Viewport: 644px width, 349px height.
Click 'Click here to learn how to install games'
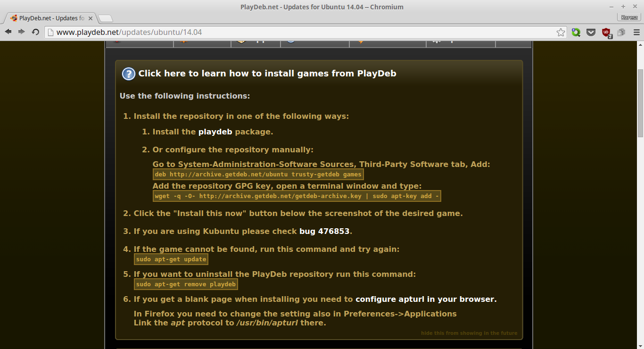point(267,74)
